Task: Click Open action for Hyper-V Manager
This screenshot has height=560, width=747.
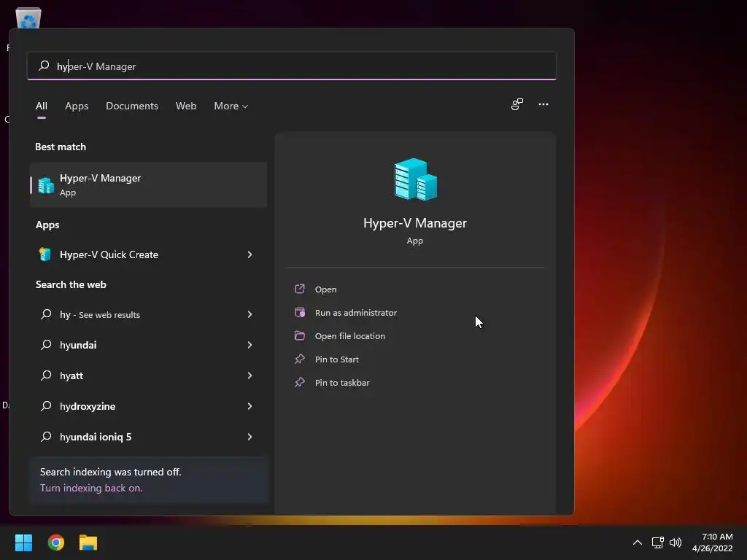Action: coord(325,289)
